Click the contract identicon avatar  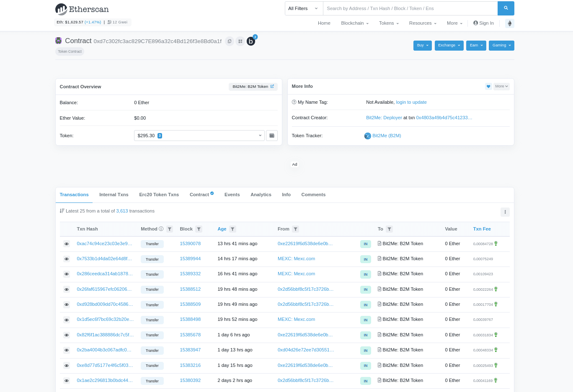[x=59, y=41]
